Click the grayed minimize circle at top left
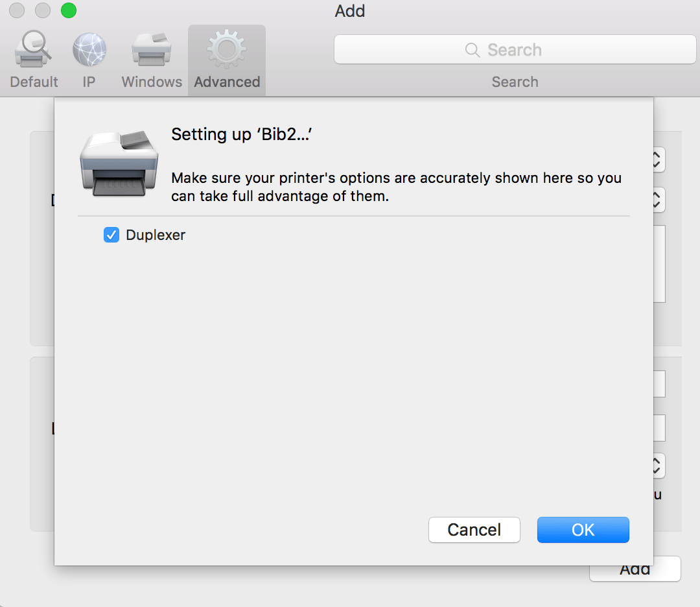 click(42, 10)
